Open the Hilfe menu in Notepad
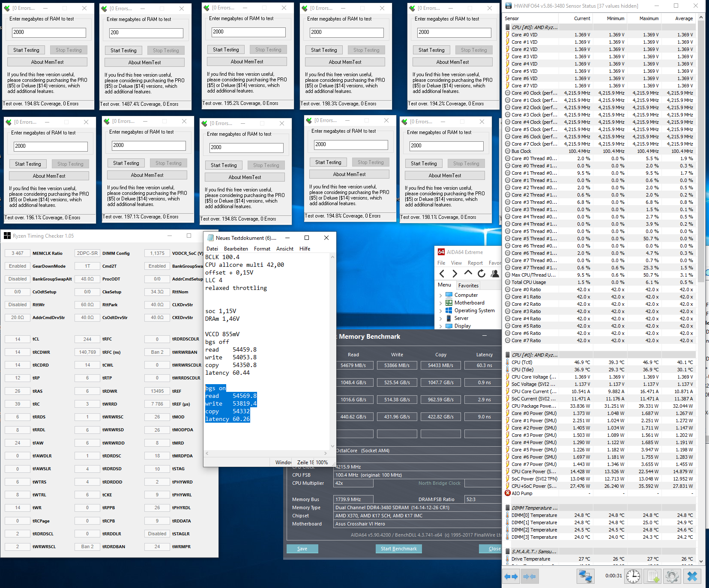 [x=305, y=249]
